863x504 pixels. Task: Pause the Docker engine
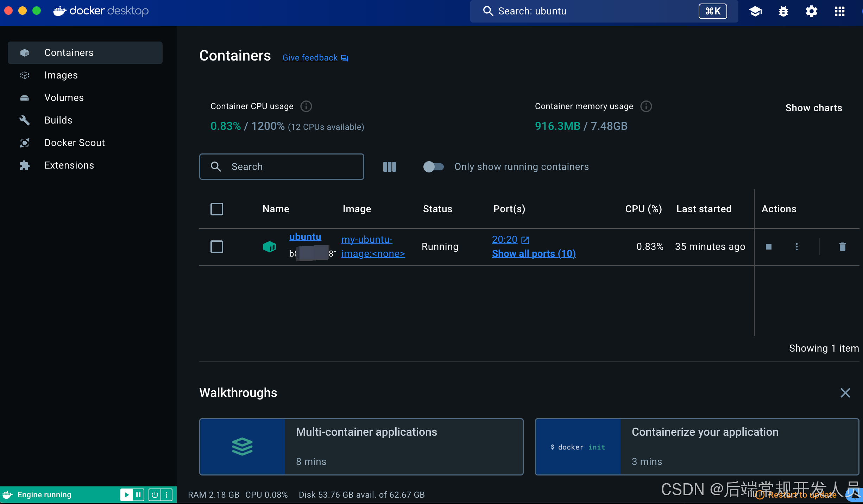tap(138, 495)
